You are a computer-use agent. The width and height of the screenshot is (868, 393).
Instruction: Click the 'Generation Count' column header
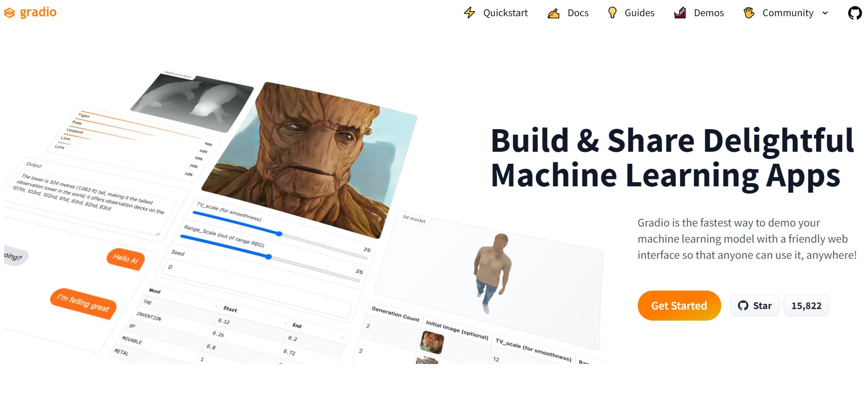395,314
